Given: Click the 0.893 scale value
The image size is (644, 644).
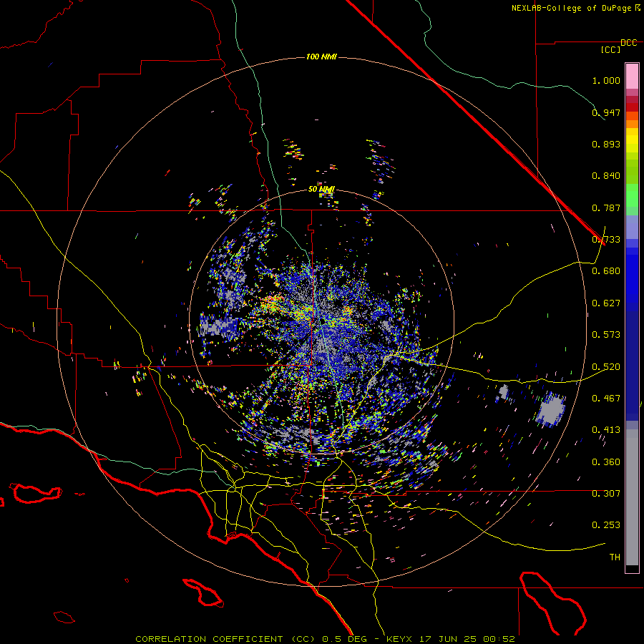Looking at the screenshot, I should pos(606,144).
